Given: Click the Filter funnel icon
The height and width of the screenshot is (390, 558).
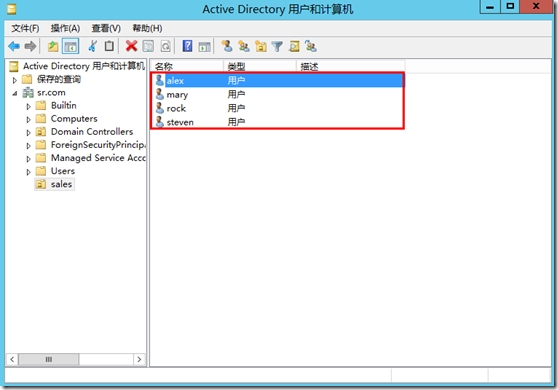Looking at the screenshot, I should point(277,46).
